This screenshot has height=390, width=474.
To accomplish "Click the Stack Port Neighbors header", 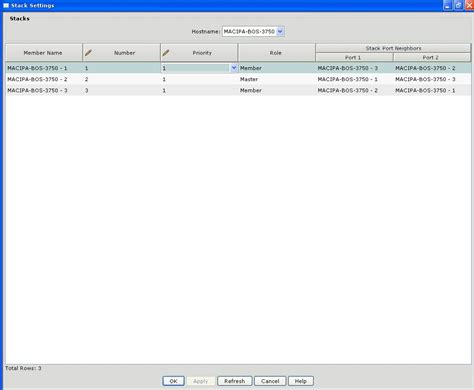I will tap(393, 48).
